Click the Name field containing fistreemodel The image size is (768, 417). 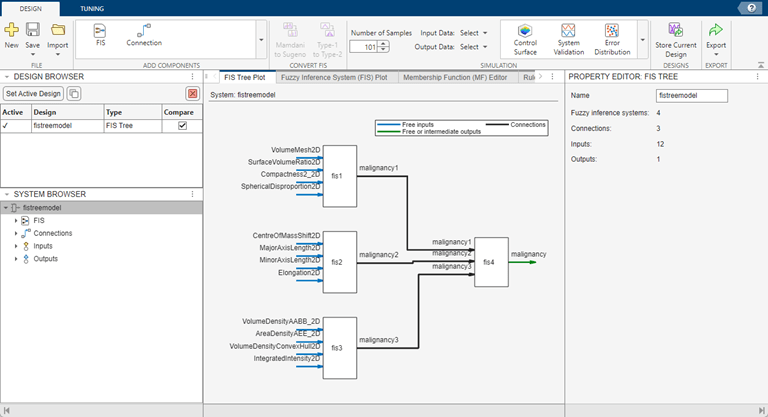692,96
